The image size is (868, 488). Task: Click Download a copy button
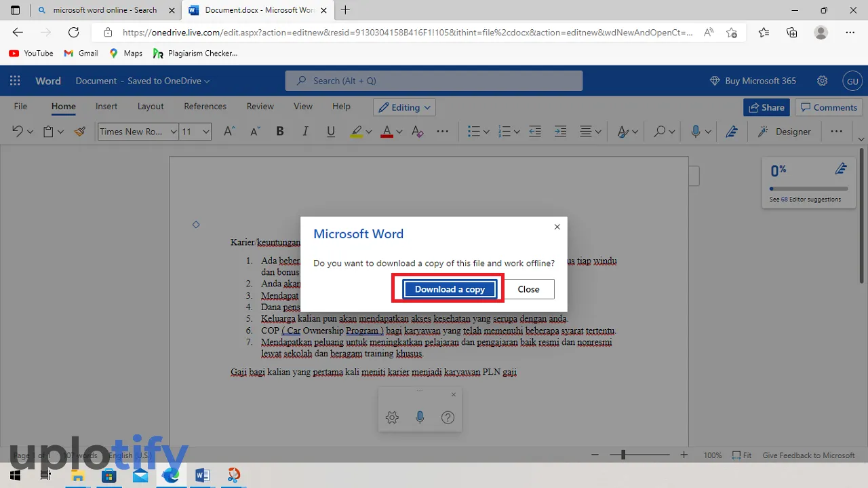[450, 289]
